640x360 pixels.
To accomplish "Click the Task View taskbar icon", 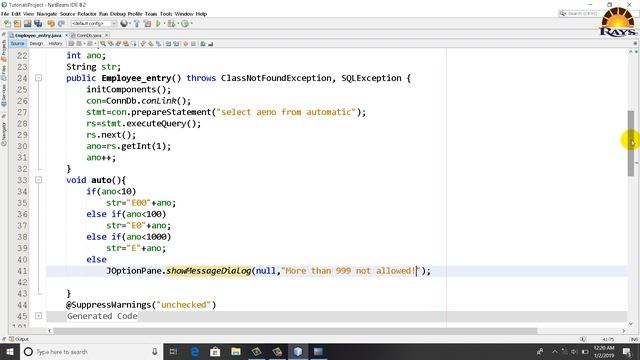I will coord(173,351).
